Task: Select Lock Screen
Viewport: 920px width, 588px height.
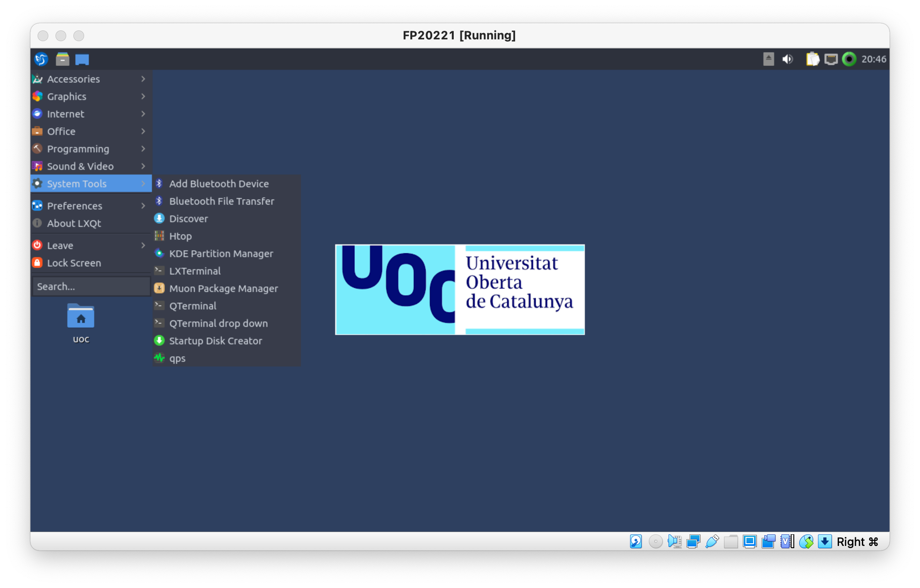Action: tap(74, 263)
